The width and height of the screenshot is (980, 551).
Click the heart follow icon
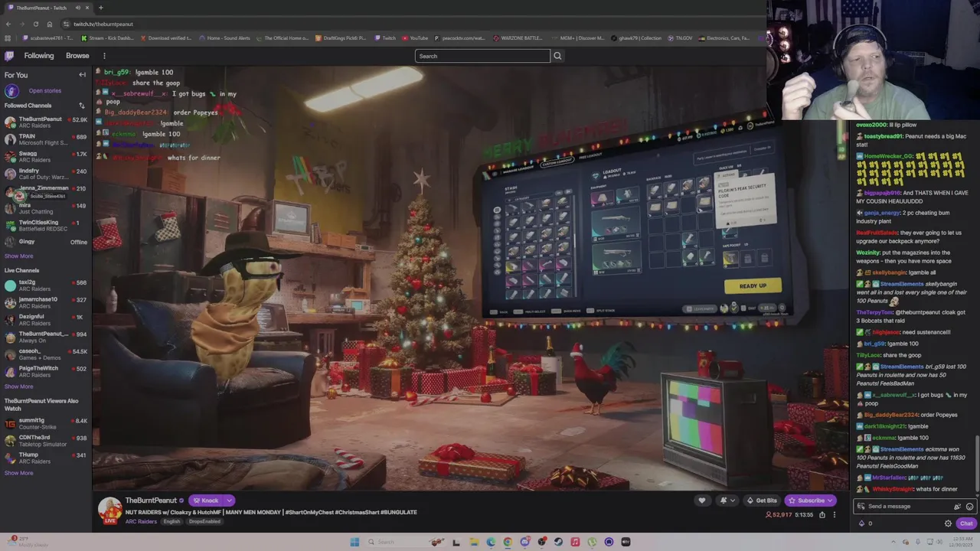(701, 500)
